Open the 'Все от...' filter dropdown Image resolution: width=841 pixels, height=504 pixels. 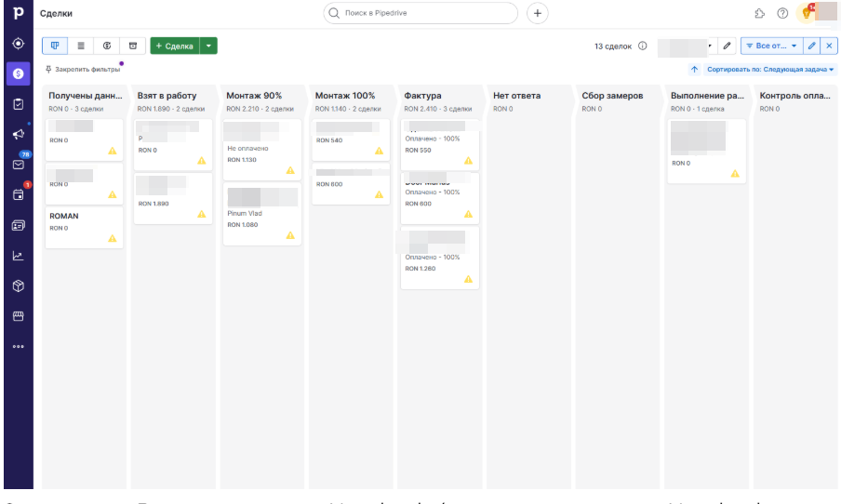point(771,46)
